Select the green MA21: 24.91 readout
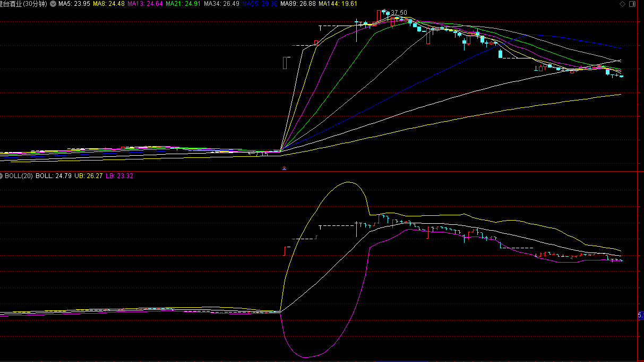Image resolution: width=644 pixels, height=362 pixels. coord(183,4)
